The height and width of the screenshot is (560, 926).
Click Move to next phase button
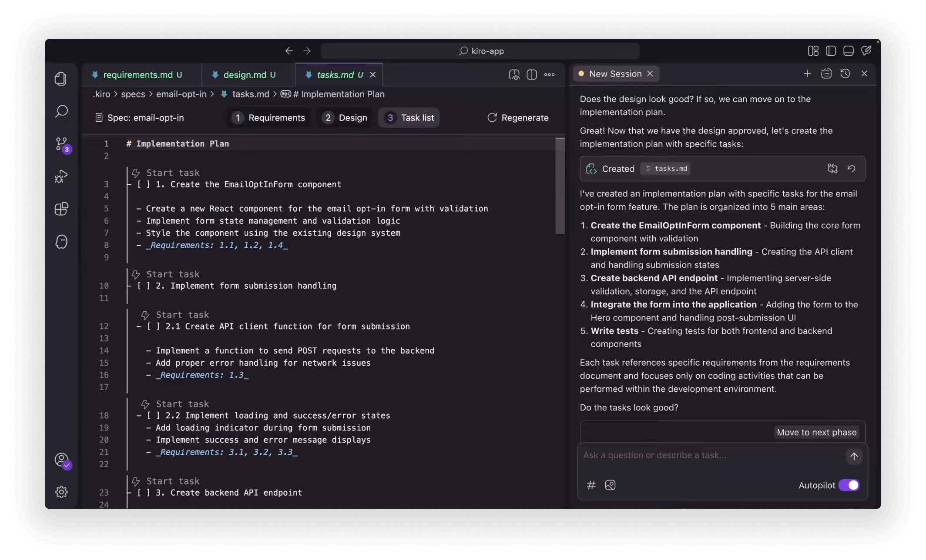pyautogui.click(x=816, y=433)
